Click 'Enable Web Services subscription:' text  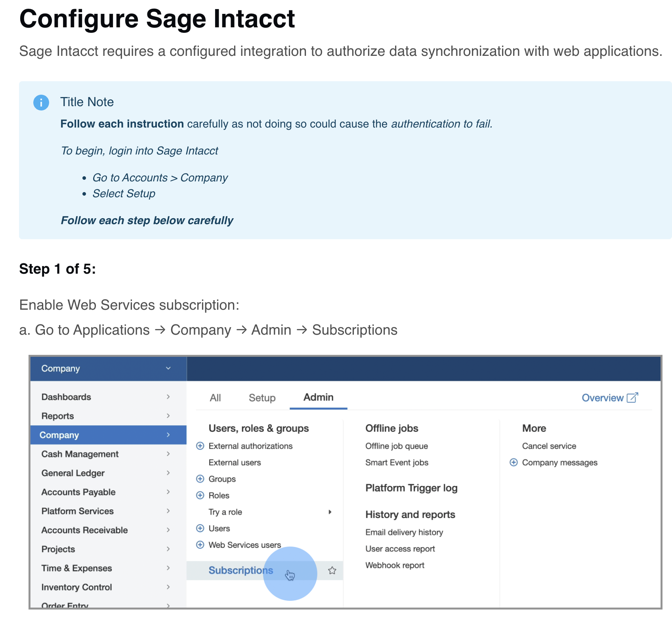(x=129, y=305)
